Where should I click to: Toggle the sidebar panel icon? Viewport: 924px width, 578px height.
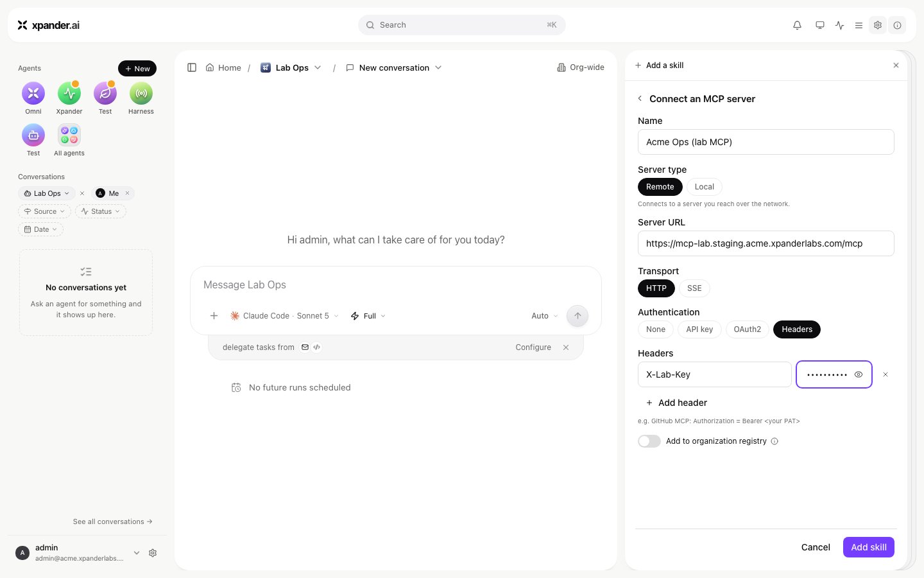tap(192, 67)
